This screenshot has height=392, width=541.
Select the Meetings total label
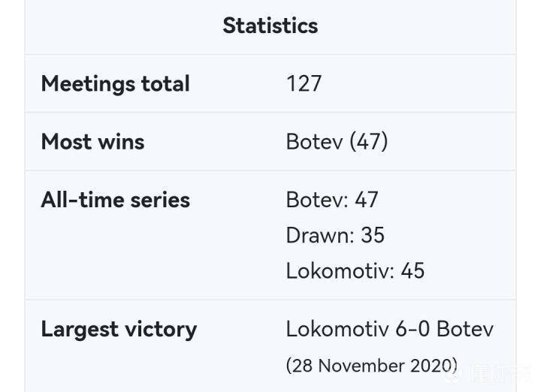(115, 83)
